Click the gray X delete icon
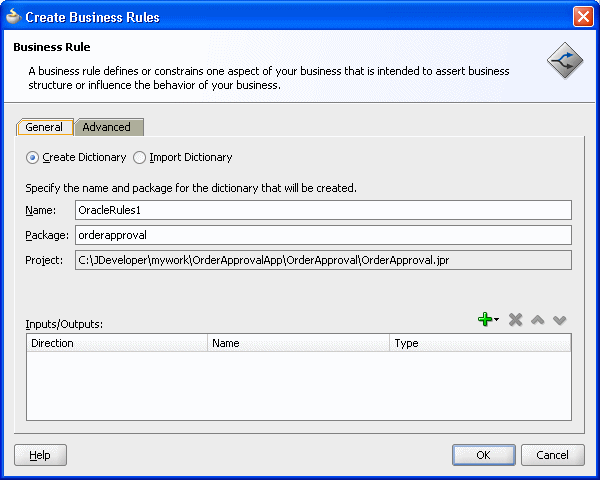This screenshot has height=480, width=600. (515, 320)
